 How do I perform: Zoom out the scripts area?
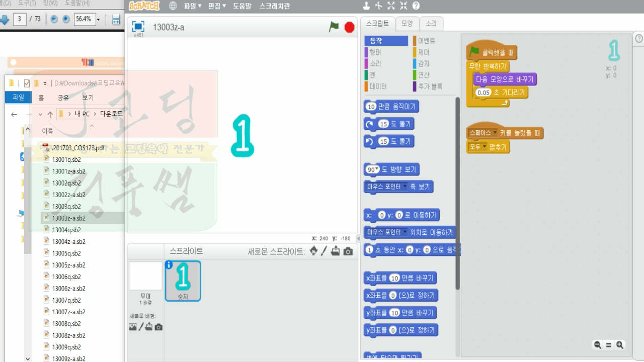(x=598, y=345)
